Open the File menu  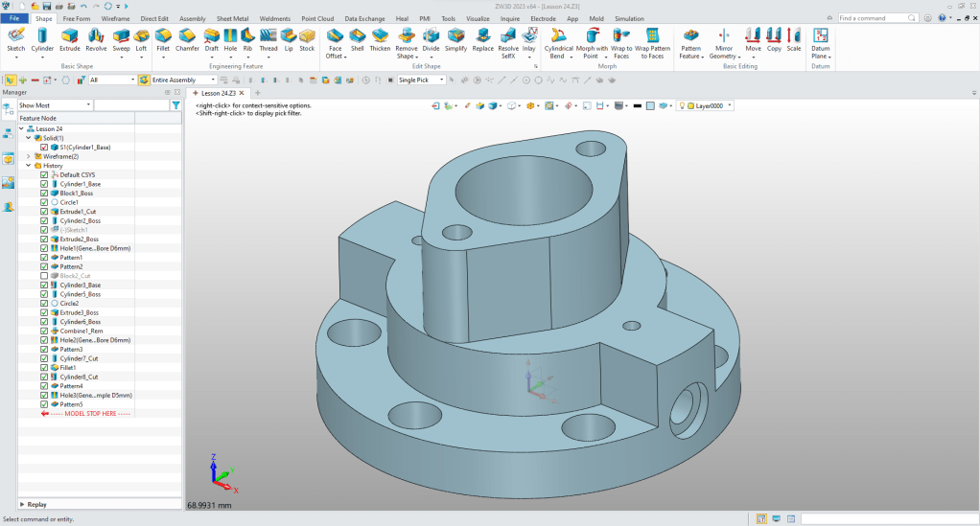pyautogui.click(x=15, y=18)
